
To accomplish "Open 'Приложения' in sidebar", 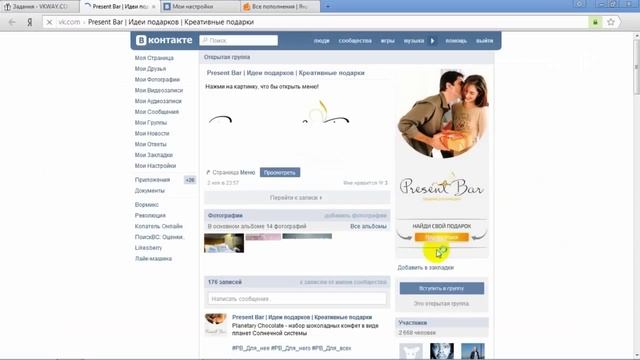I will click(152, 180).
